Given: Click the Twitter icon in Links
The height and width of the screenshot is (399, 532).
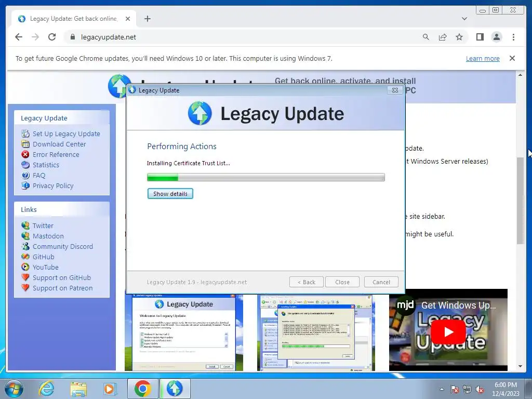Looking at the screenshot, I should pos(25,225).
